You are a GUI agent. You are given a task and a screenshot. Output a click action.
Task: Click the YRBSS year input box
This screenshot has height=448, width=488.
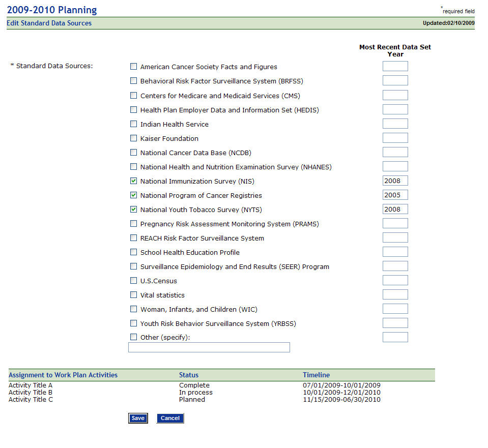click(x=395, y=323)
